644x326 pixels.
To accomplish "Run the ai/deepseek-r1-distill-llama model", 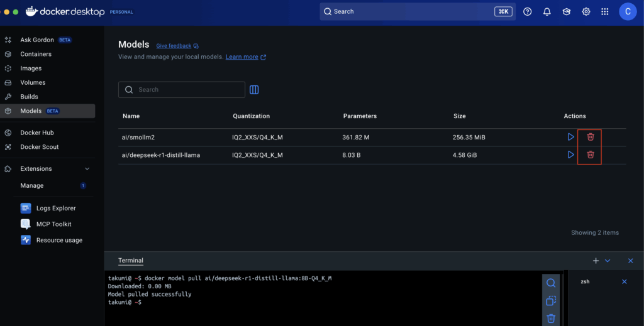I will click(x=570, y=155).
